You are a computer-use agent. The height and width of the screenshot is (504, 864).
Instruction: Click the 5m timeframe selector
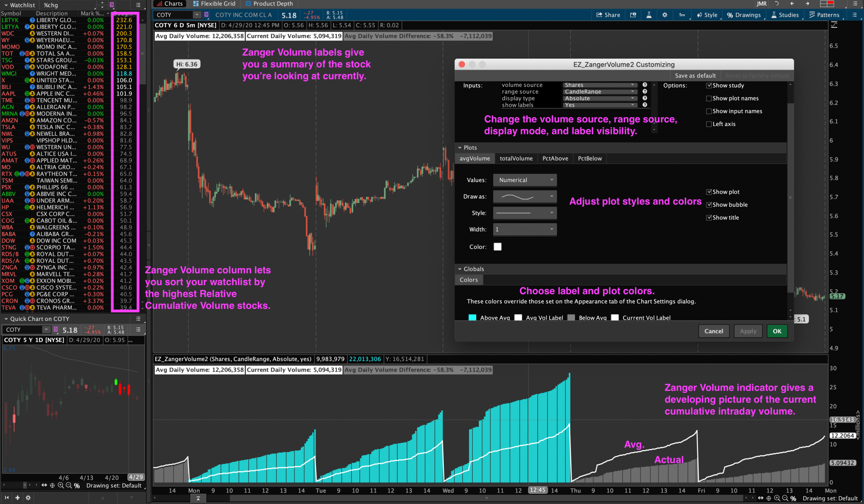pos(682,15)
